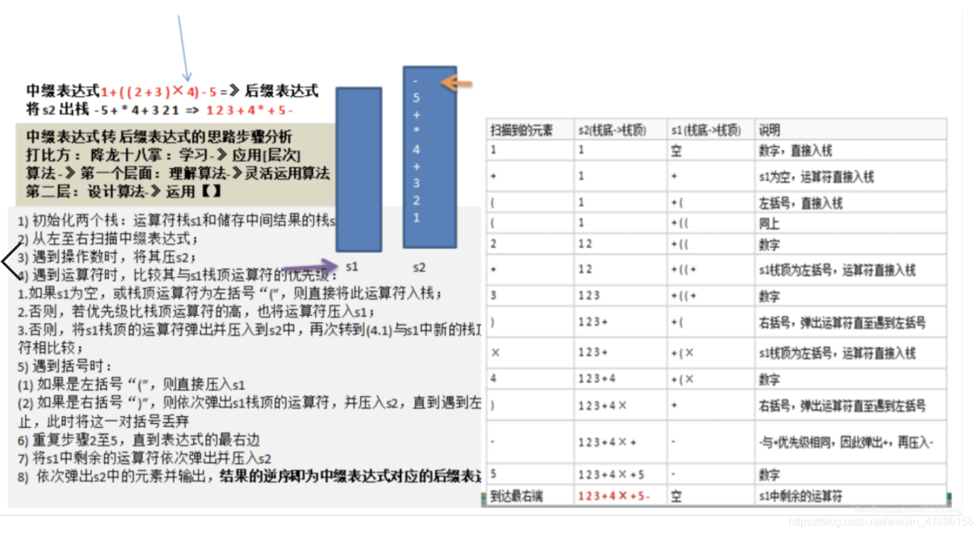Click the 's2' label under the right stack
The height and width of the screenshot is (534, 980).
point(419,267)
